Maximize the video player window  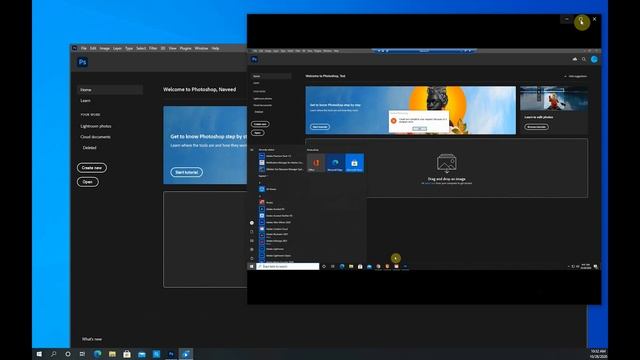pos(581,19)
